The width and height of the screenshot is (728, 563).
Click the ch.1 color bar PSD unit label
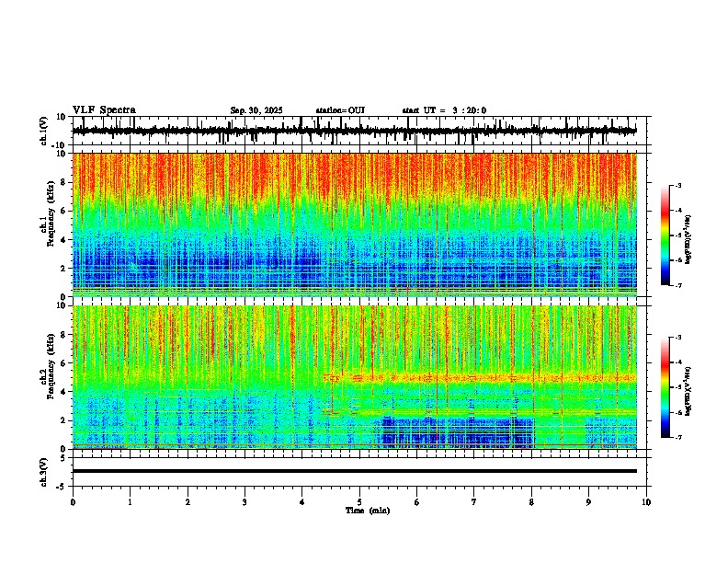click(688, 239)
